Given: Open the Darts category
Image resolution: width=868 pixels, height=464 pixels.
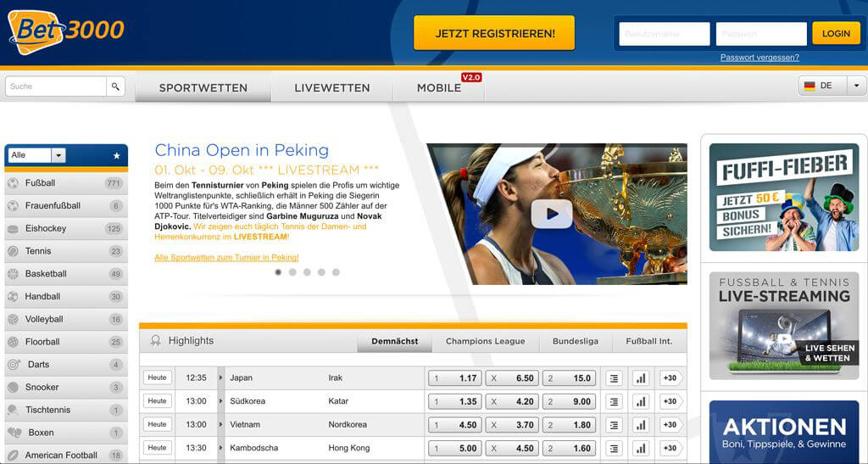Looking at the screenshot, I should click(x=66, y=365).
